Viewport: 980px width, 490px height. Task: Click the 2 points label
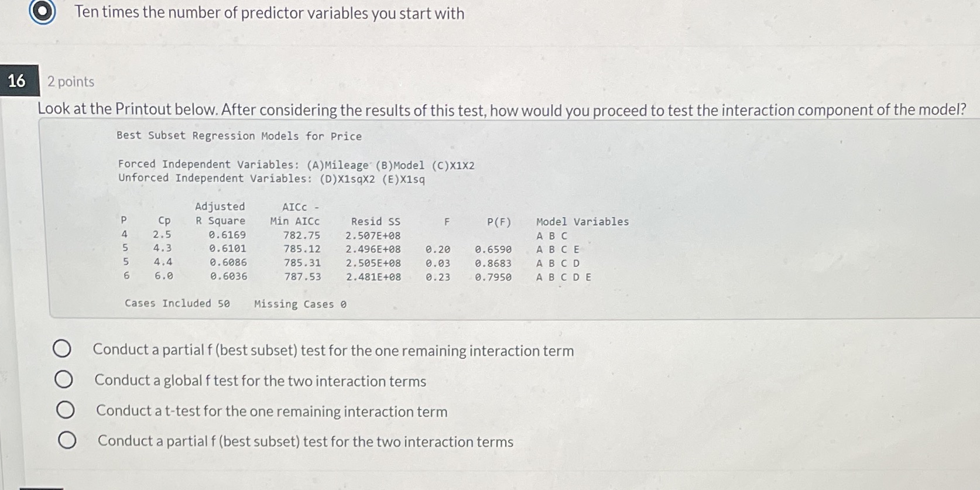click(70, 81)
